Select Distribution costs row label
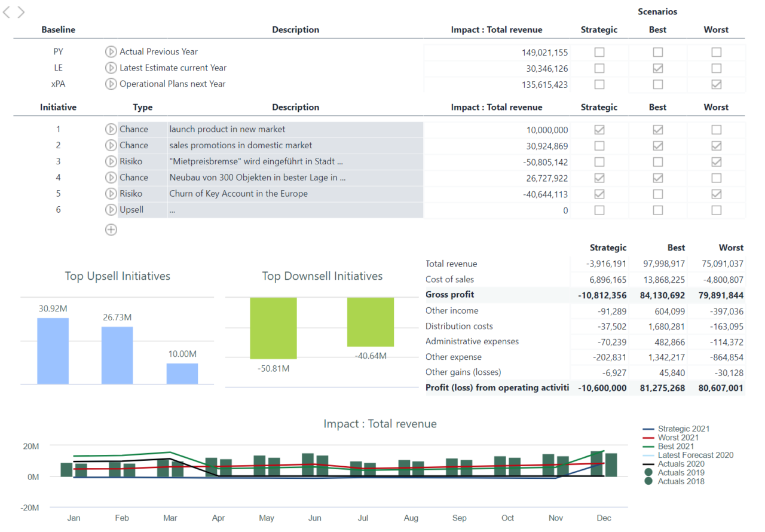Screen dimensions: 765x532 [x=459, y=326]
